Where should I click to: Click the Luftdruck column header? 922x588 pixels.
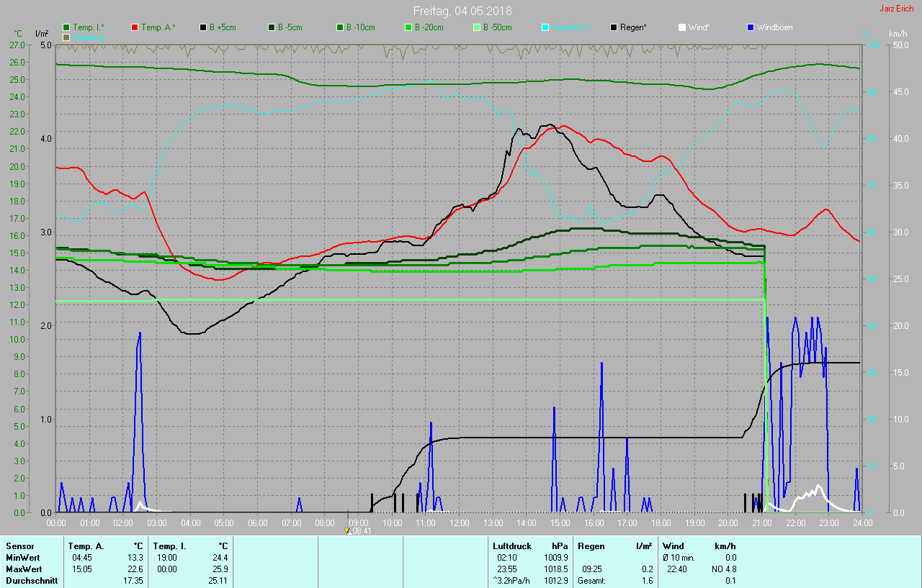510,546
